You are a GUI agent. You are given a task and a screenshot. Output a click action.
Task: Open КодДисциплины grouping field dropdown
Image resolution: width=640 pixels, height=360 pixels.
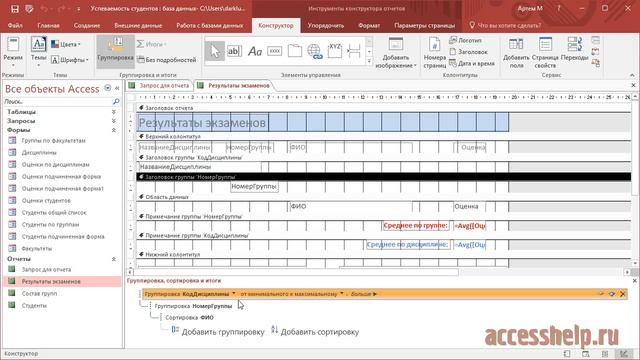coord(233,293)
